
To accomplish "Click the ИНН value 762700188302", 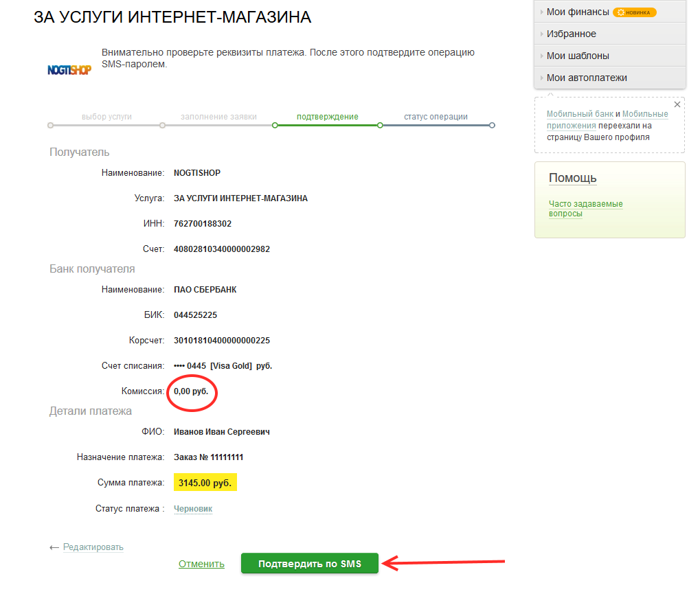I will click(203, 224).
